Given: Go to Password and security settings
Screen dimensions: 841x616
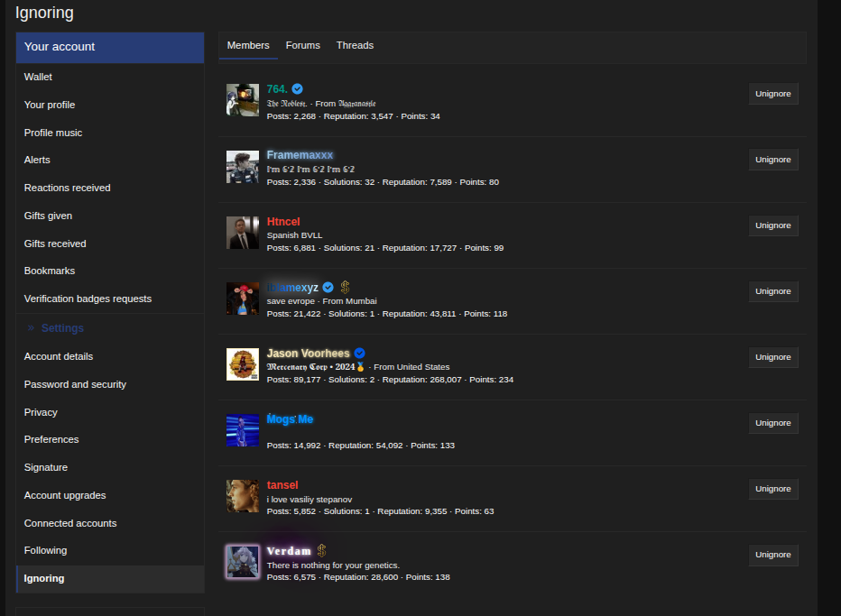Looking at the screenshot, I should (x=75, y=384).
